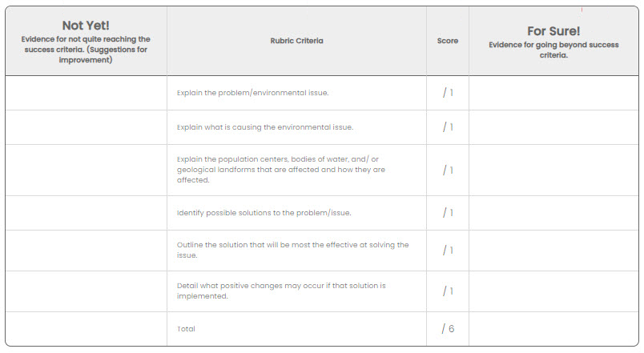Viewport: 644px width, 353px height.
Task: Click the 'Not Yet' cell for 'Outline the solution' row
Action: [86, 250]
